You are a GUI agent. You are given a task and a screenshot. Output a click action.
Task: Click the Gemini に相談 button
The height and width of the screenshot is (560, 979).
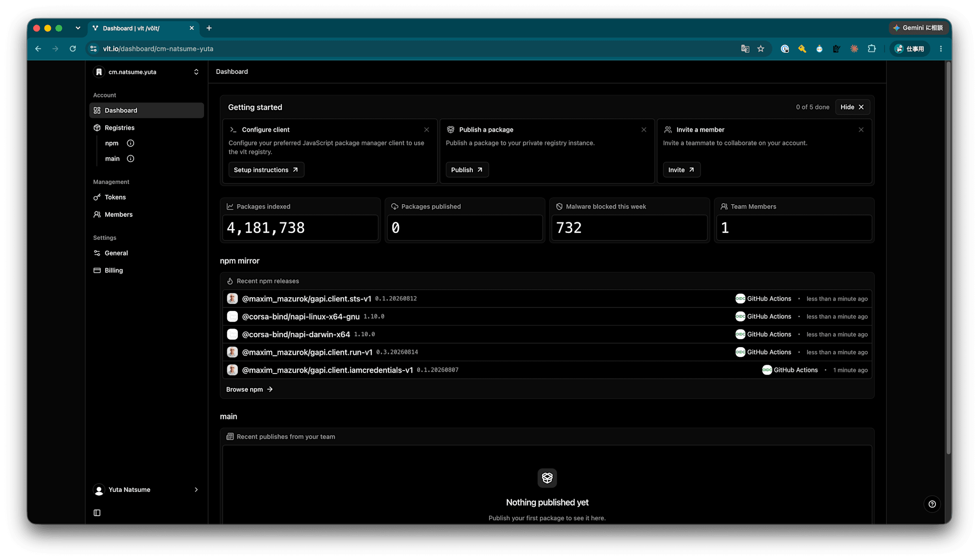[918, 28]
